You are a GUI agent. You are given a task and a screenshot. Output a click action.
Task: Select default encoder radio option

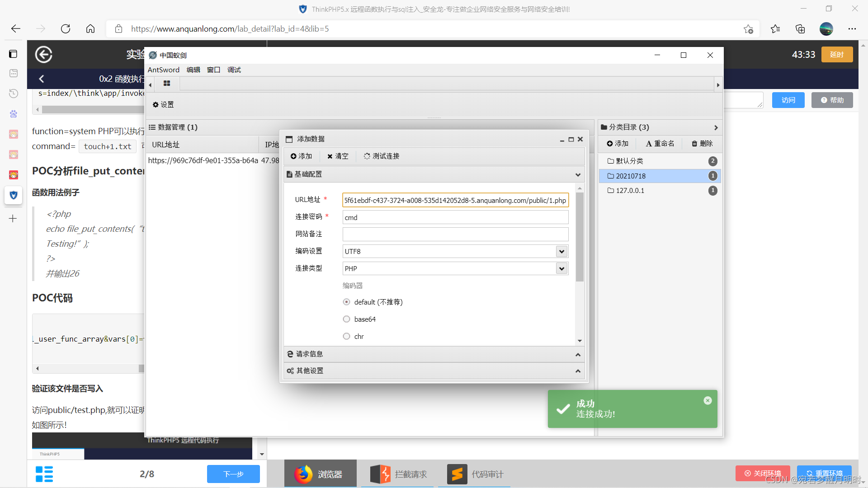click(x=347, y=302)
